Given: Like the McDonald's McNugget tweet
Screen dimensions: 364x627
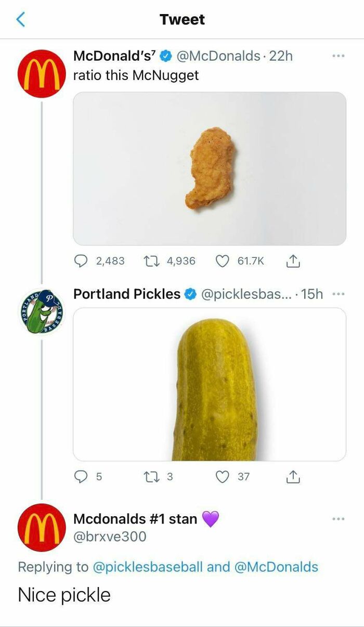Looking at the screenshot, I should point(223,261).
